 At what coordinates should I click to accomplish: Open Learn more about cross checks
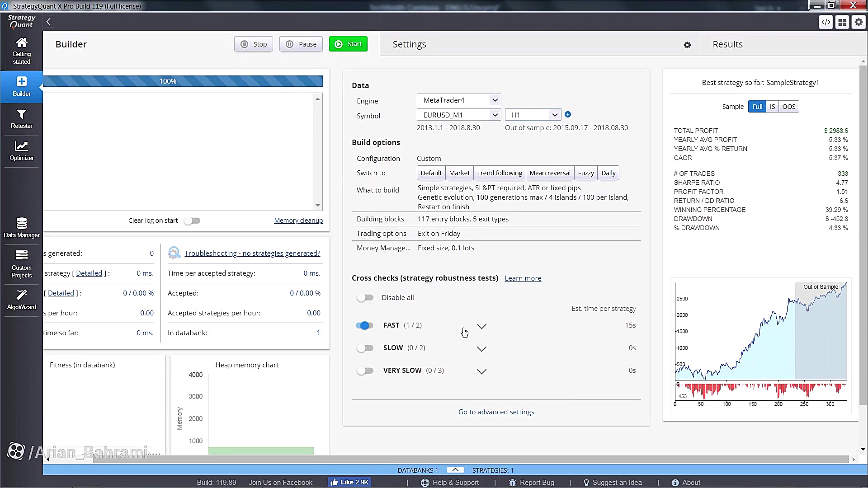coord(523,278)
